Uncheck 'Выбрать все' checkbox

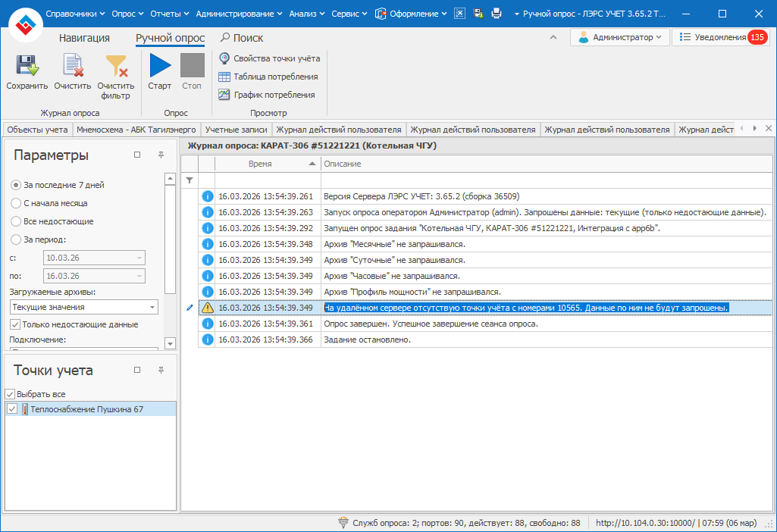coord(10,394)
